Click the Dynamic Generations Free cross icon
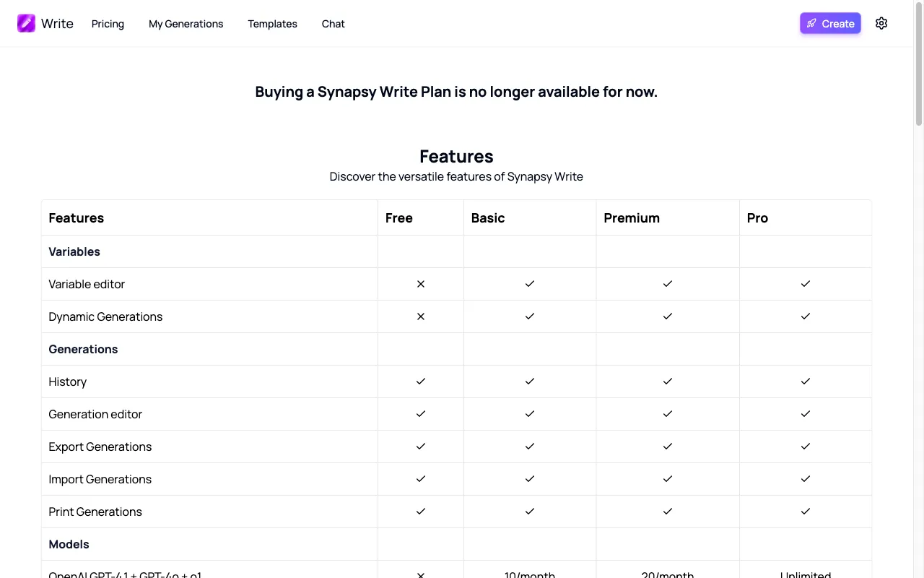Image resolution: width=924 pixels, height=578 pixels. point(421,316)
